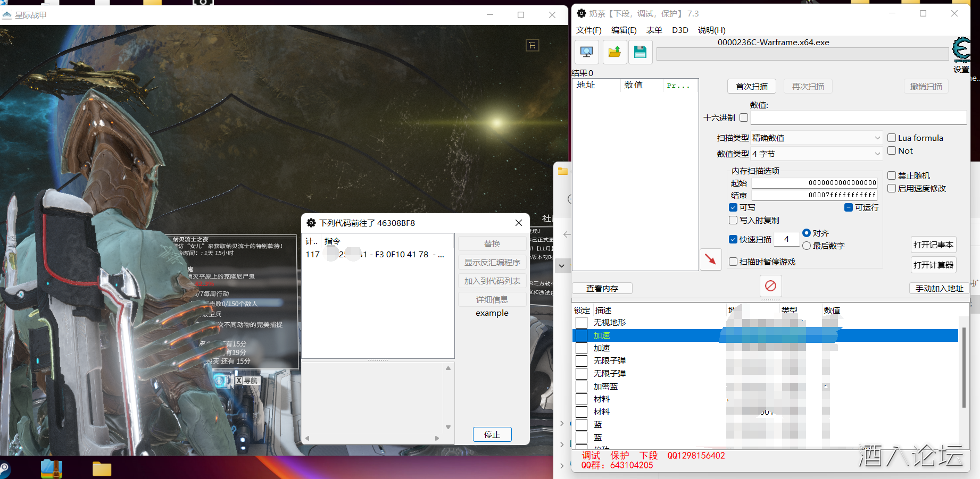980x479 pixels.
Task: Open the process selection monitor icon
Action: (x=586, y=52)
